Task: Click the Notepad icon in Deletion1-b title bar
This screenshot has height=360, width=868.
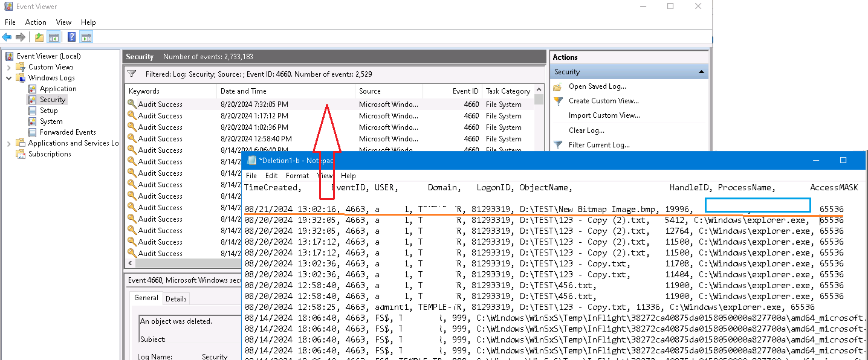Action: tap(251, 160)
